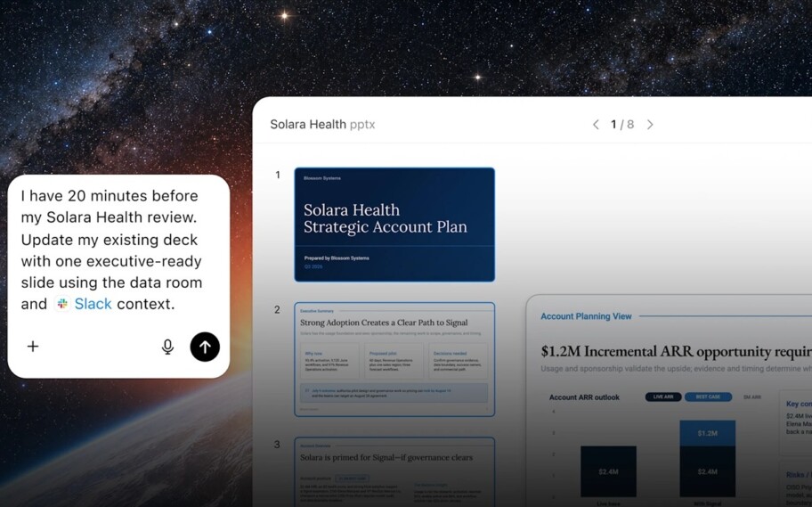The width and height of the screenshot is (812, 507).
Task: Select slide 2 Strong Adoption thumbnail
Action: 394,359
